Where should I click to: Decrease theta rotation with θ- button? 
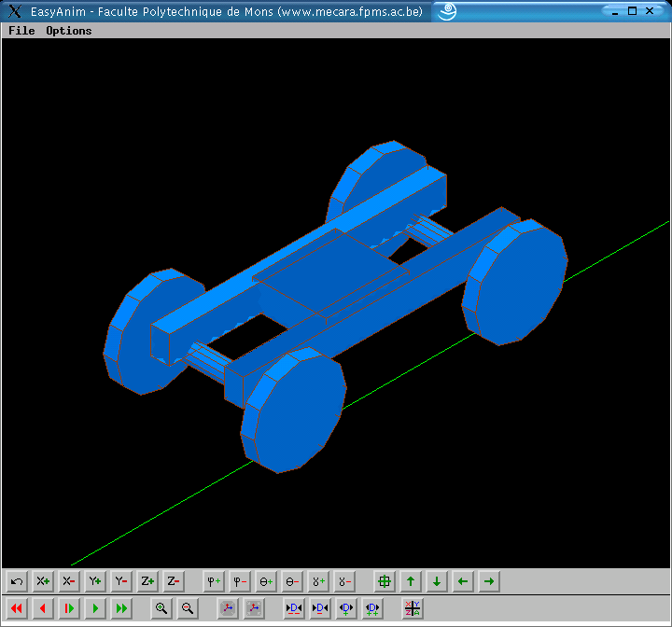coord(292,581)
